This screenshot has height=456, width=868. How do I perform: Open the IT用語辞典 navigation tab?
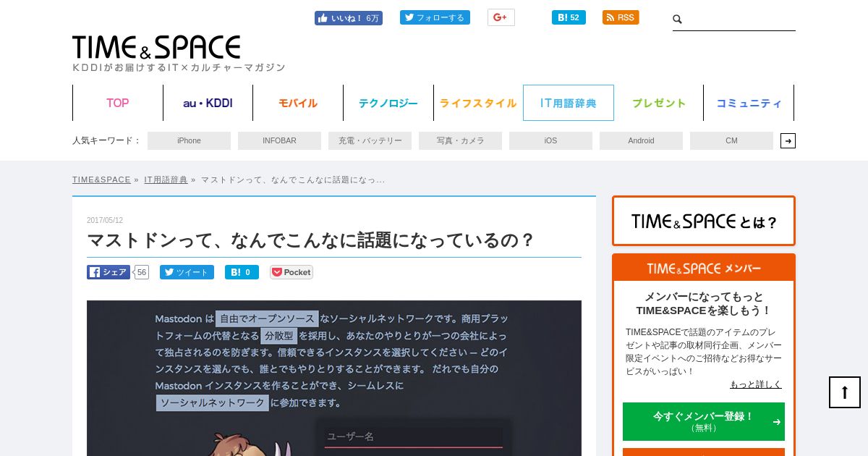569,103
